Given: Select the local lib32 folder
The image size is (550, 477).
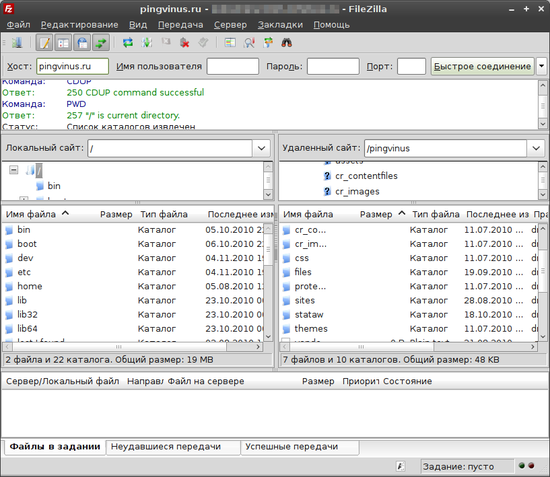Looking at the screenshot, I should click(133, 315).
